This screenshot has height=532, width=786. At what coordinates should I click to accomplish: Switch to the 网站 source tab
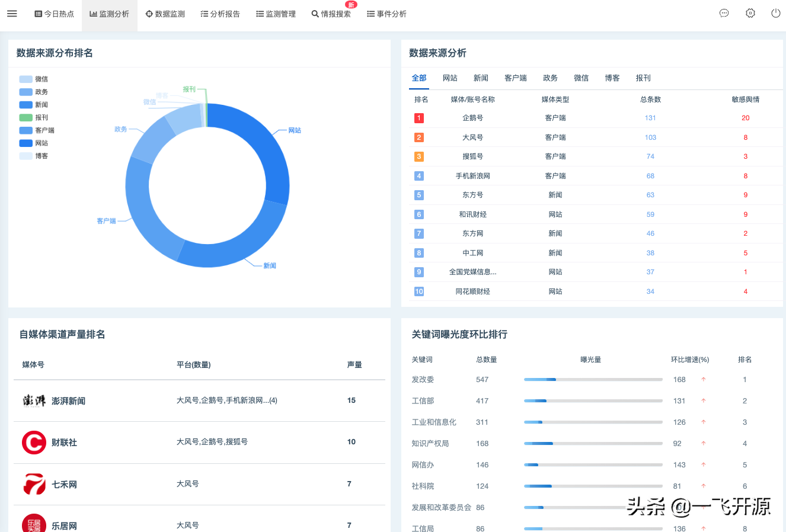tap(450, 78)
